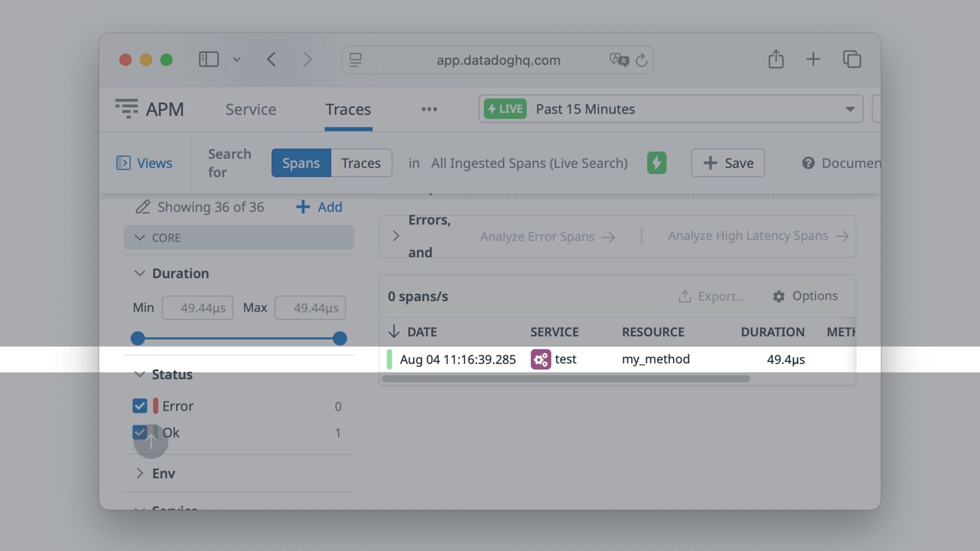Collapse the Duration facet section
Viewport: 980px width, 551px height.
139,273
